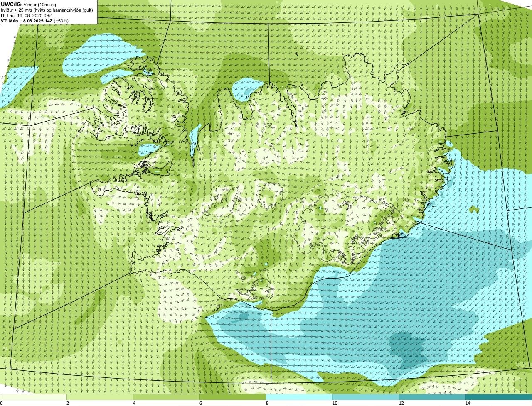This screenshot has width=532, height=406.
Task: Click the "8" label on the scale
Action: (x=267, y=403)
